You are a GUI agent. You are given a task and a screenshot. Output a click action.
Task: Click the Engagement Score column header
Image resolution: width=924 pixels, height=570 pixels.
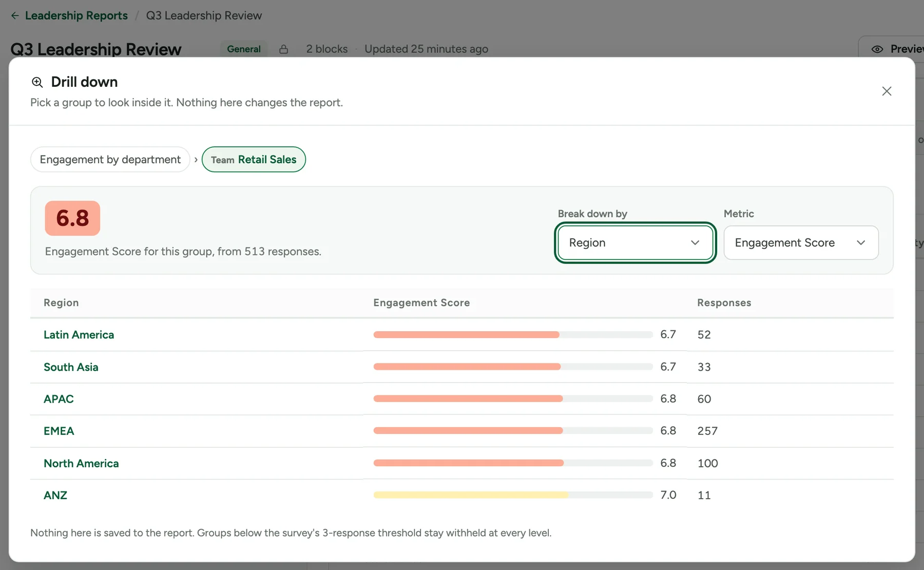tap(421, 303)
